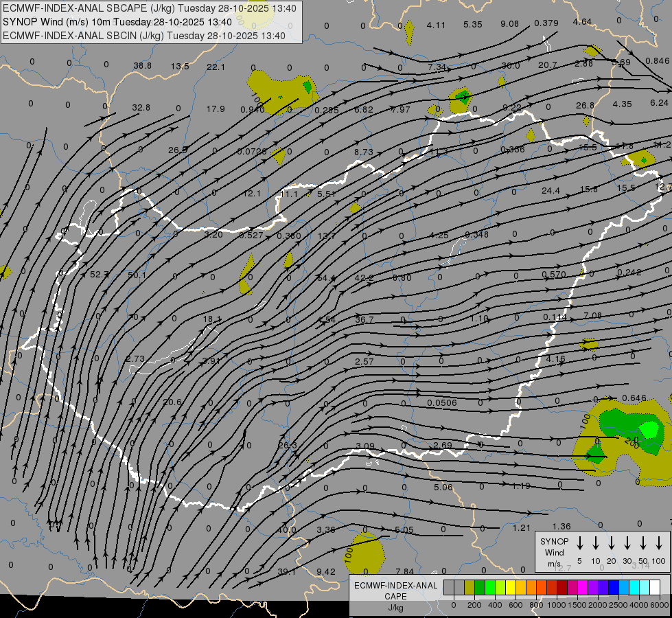This screenshot has height=618, width=672.
Task: Click the map value 52.7
Action: [x=99, y=275]
